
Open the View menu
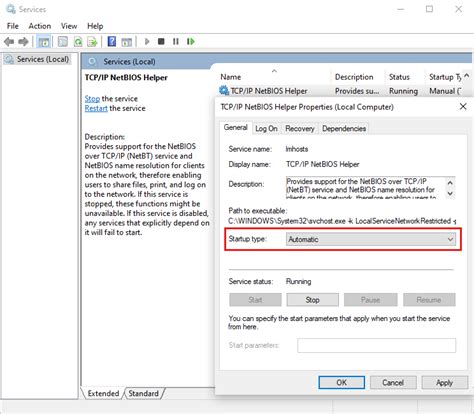pyautogui.click(x=69, y=26)
